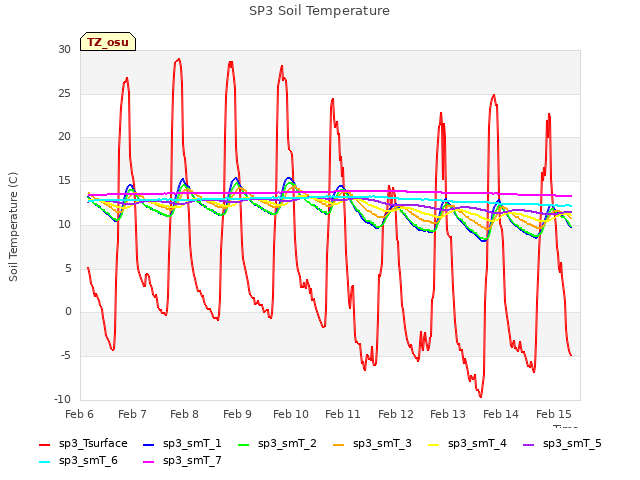Image resolution: width=640 pixels, height=480 pixels.
Task: Click the Feb 13 x-axis tick label
Action: 448,414
